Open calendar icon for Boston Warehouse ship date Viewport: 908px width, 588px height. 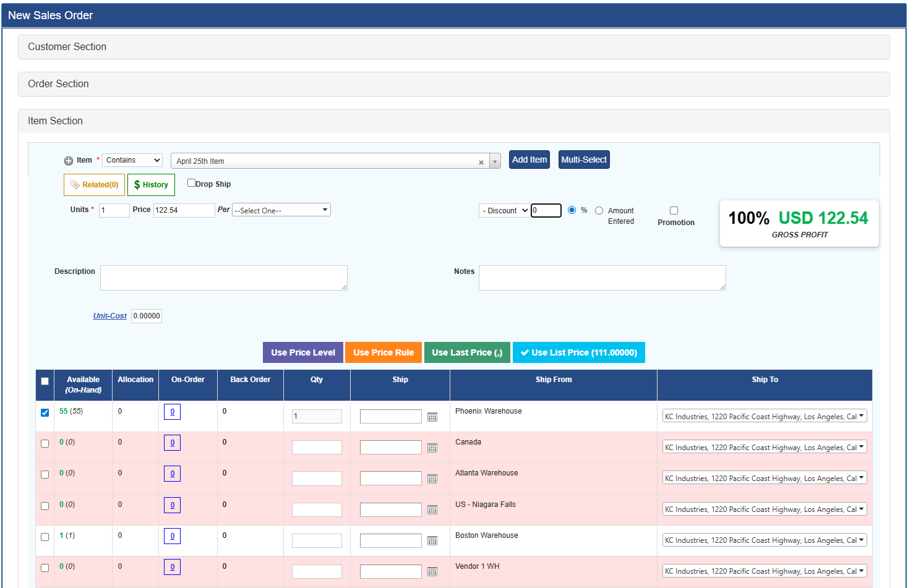[432, 540]
